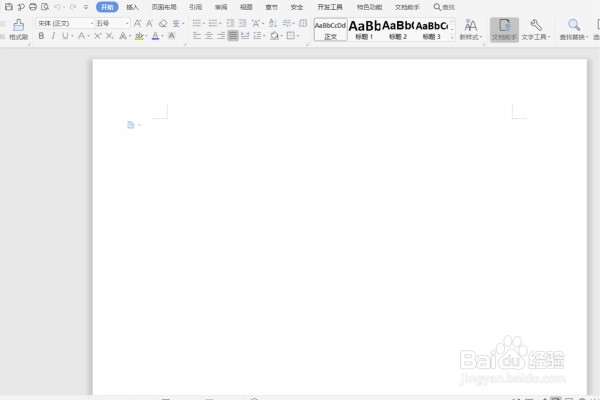The width and height of the screenshot is (600, 400).
Task: Align text left
Action: [197, 36]
